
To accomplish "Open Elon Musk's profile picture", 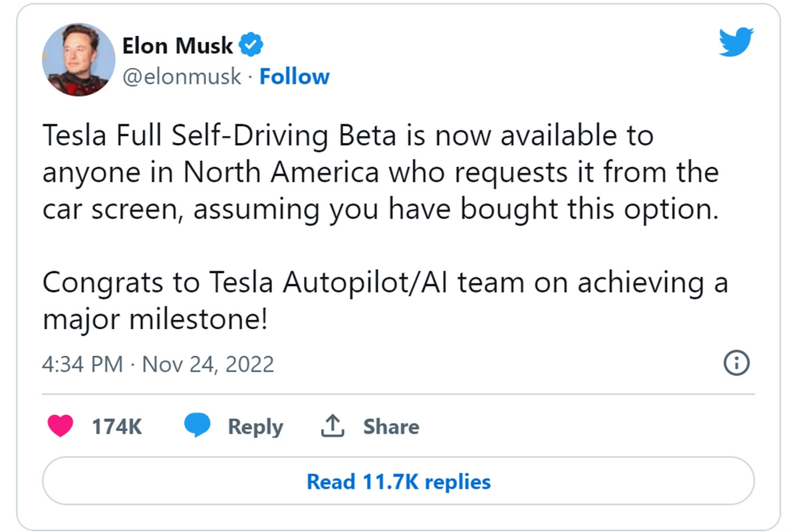I will pyautogui.click(x=78, y=60).
